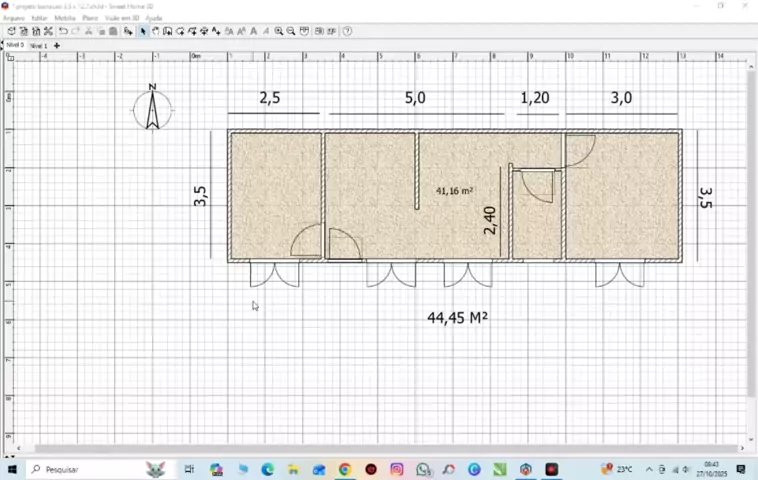Open Help with the question mark icon
This screenshot has width=758, height=480.
point(347,31)
